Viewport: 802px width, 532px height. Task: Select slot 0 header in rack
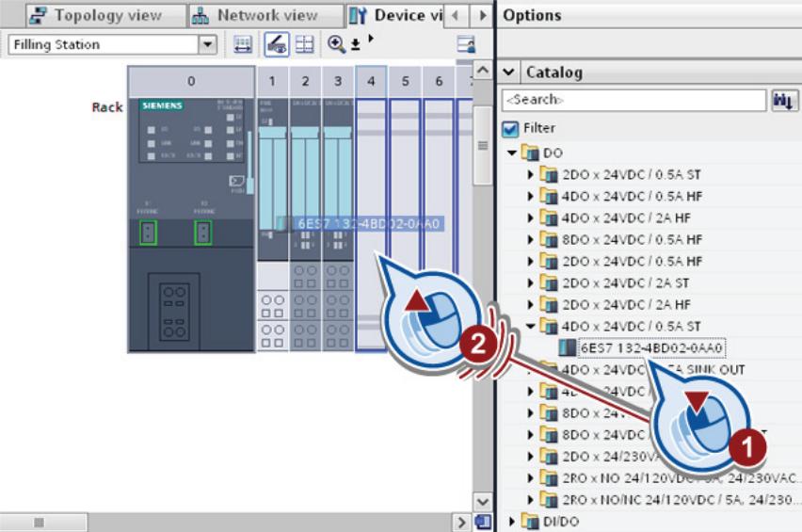191,81
